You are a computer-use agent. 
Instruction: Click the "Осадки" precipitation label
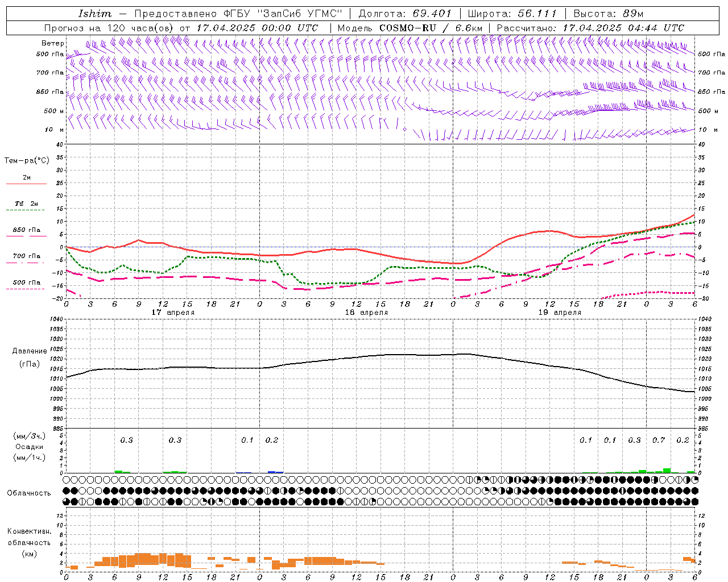[30, 447]
